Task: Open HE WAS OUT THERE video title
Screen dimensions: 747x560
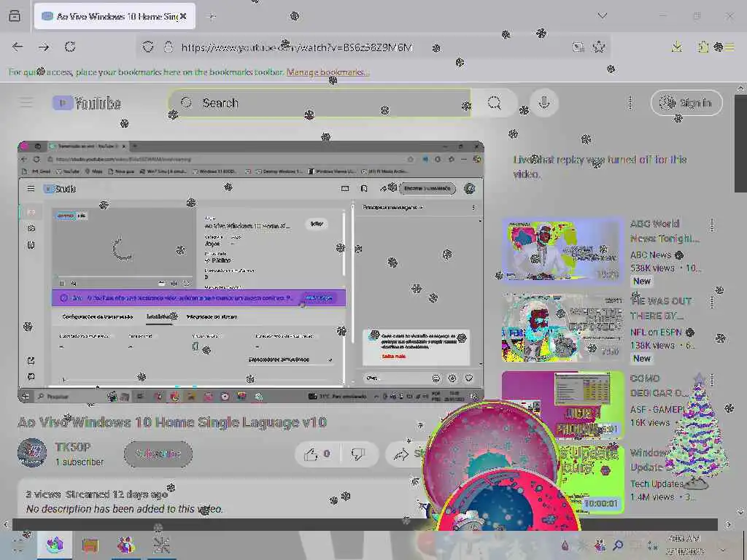Action: (661, 308)
